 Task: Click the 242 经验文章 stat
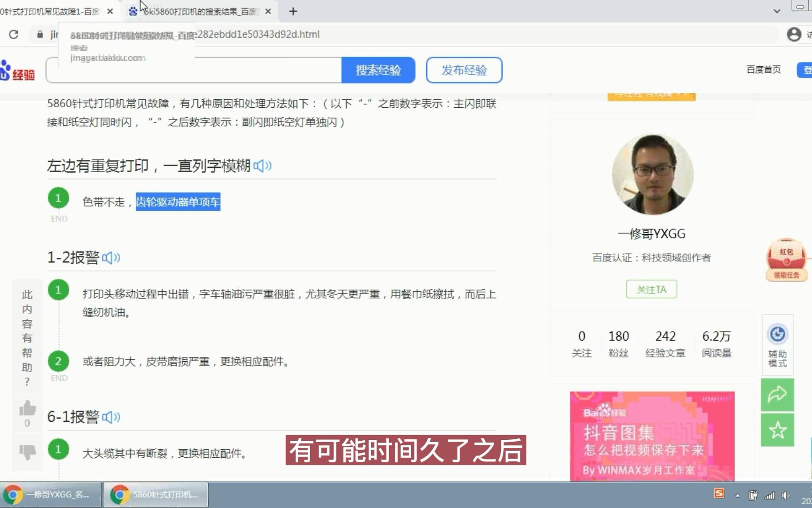[665, 344]
